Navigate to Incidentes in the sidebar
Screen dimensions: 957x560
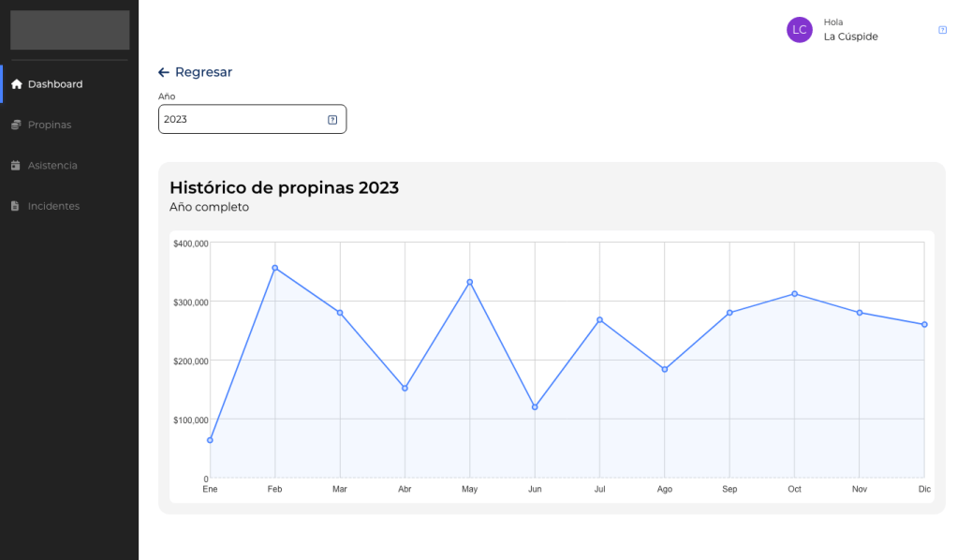tap(53, 206)
